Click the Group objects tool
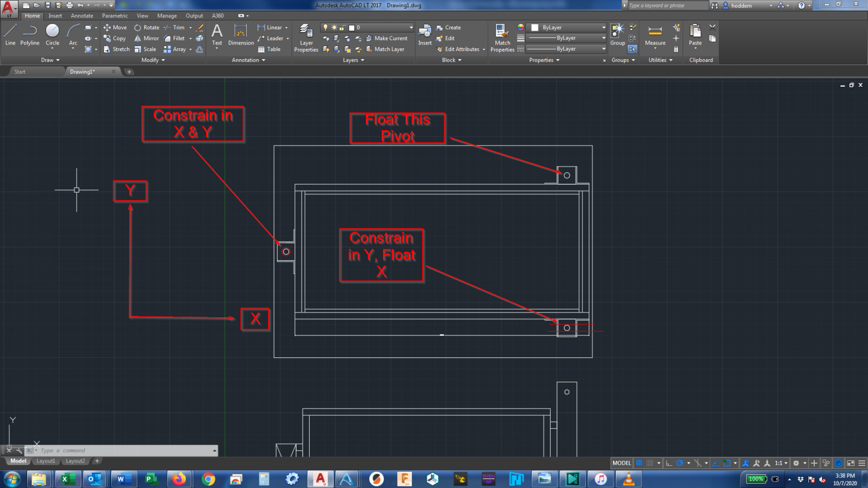 tap(617, 35)
